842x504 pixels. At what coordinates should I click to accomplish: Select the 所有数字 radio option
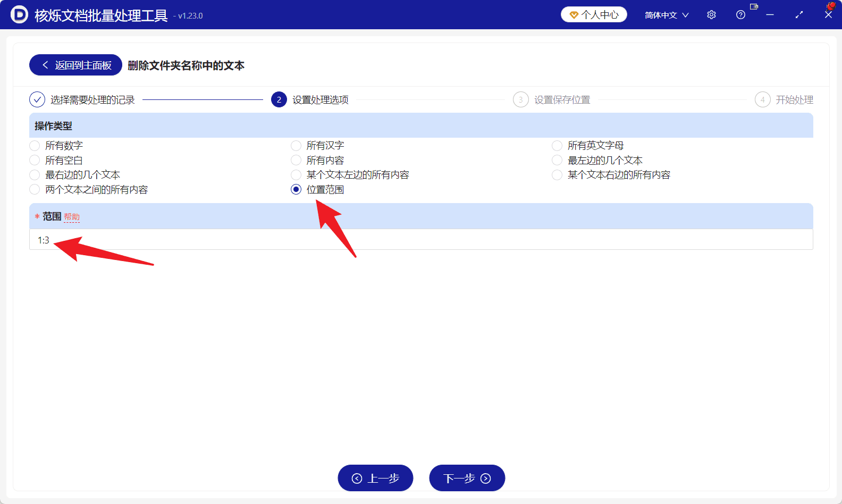tap(35, 146)
